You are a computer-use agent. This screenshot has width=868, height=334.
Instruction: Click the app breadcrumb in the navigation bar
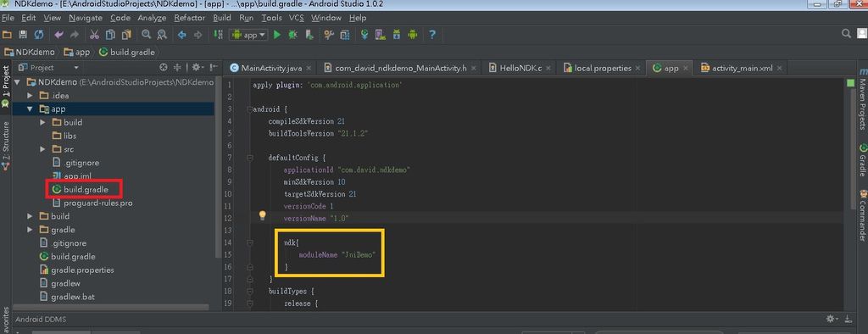click(76, 52)
